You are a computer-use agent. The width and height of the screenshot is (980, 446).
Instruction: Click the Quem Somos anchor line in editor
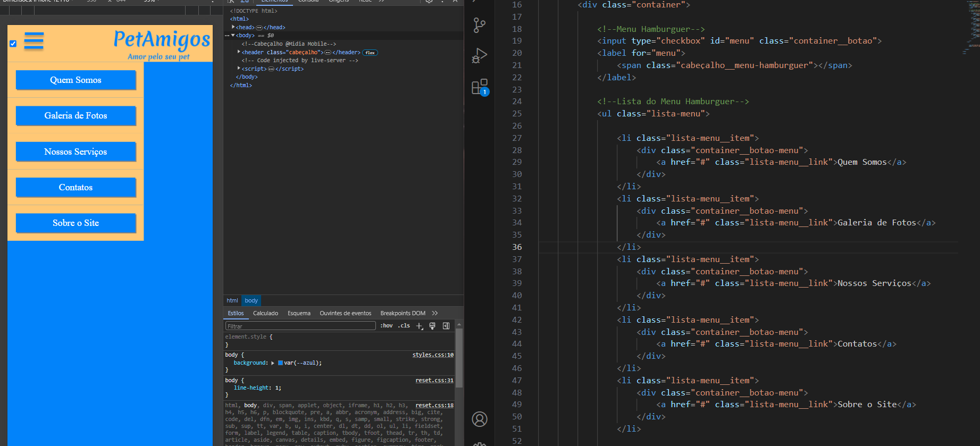pyautogui.click(x=781, y=162)
